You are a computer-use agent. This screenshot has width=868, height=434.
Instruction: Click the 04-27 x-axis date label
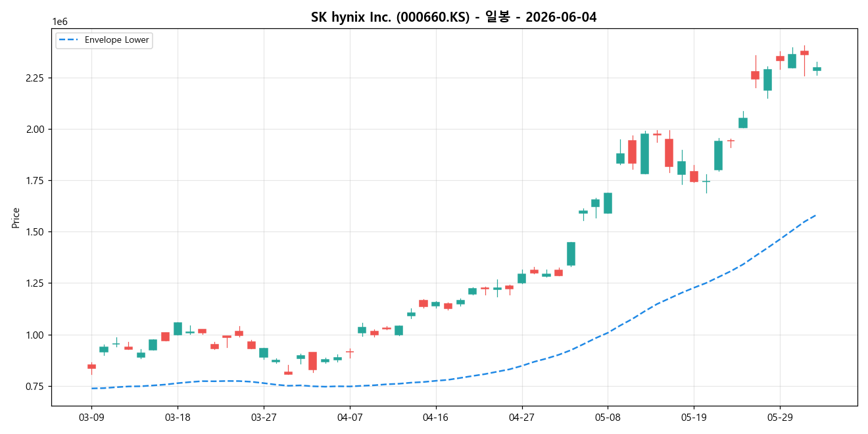(521, 418)
